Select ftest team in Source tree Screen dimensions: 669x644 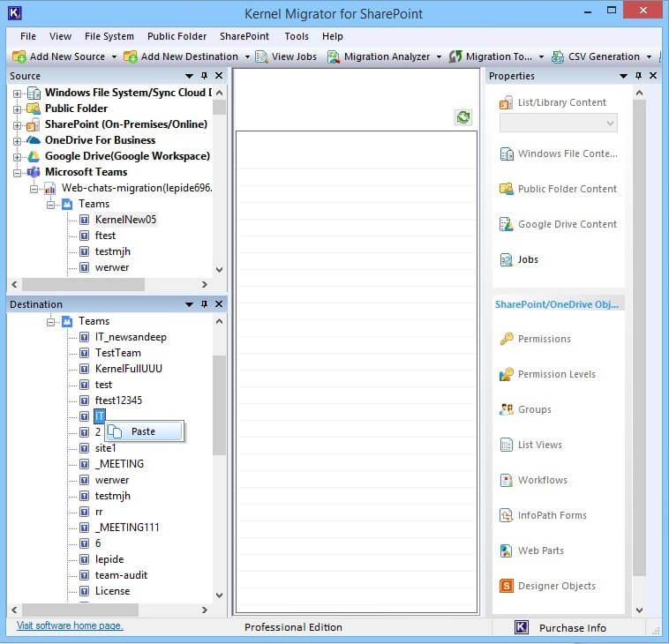105,236
